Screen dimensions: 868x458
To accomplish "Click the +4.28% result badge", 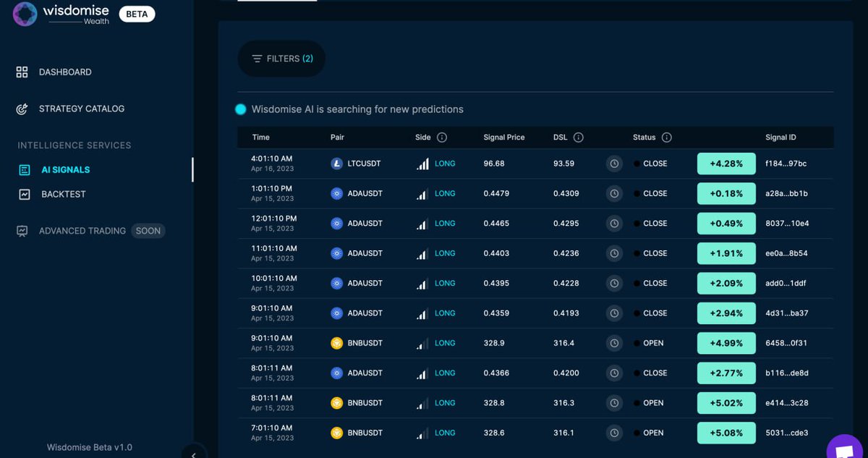I will click(x=726, y=164).
